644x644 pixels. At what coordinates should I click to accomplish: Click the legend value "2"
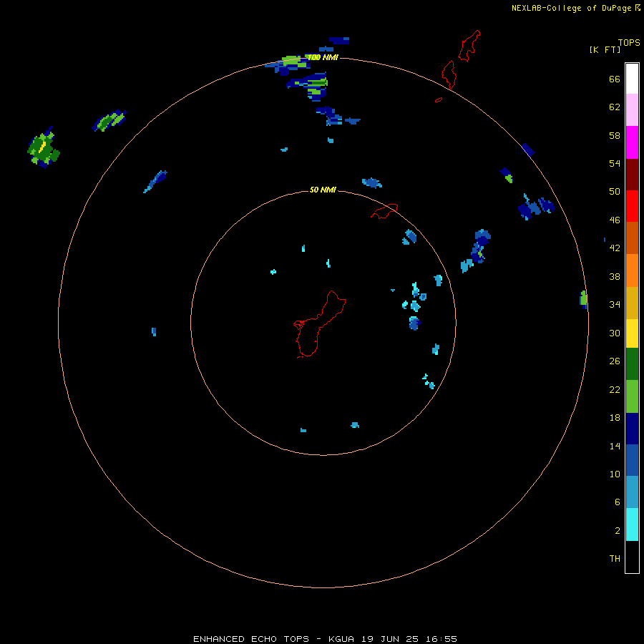click(618, 531)
